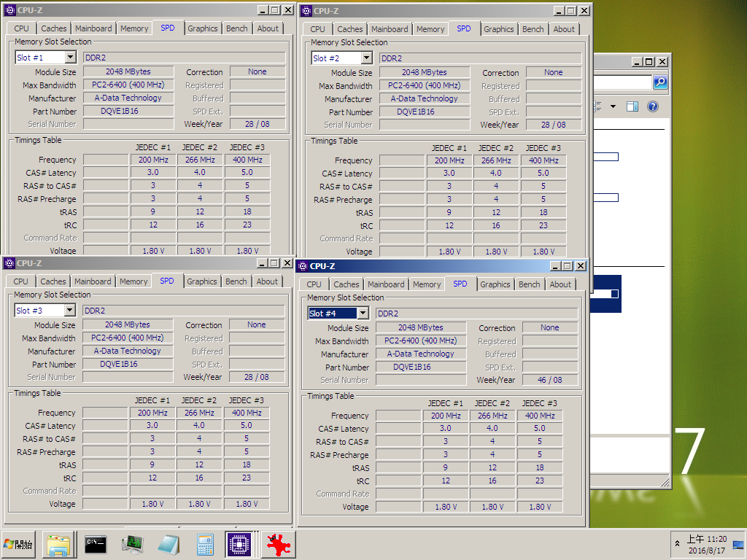Screen dimensions: 747x560
Task: Open Mainboard tab in Slot #1 window
Action: (93, 28)
